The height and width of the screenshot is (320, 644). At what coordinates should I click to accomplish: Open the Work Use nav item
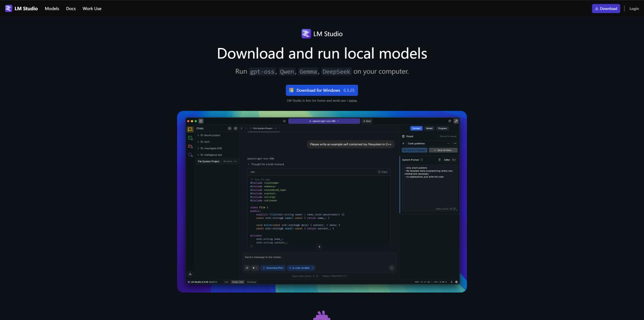coord(92,8)
